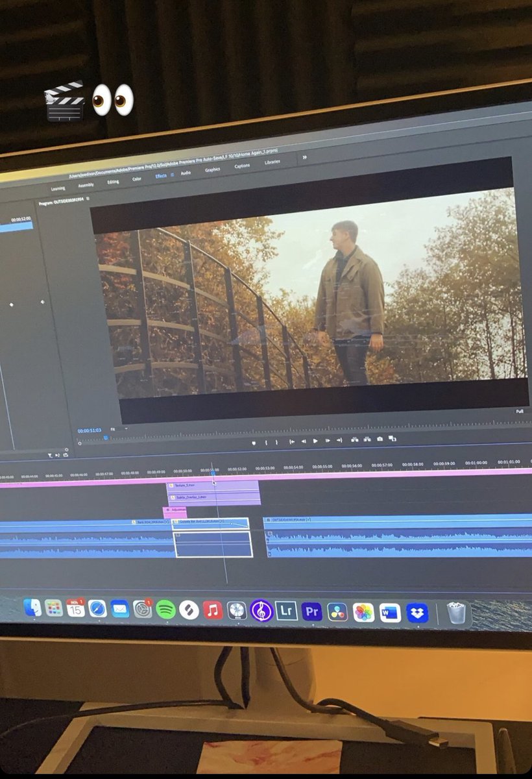The width and height of the screenshot is (532, 779).
Task: Open the Captions workspace
Action: 242,166
